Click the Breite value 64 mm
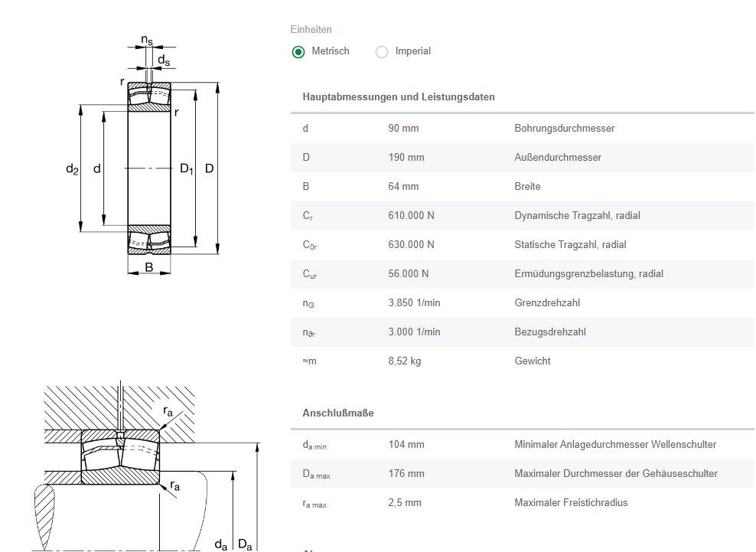The width and height of the screenshot is (756, 552). pyautogui.click(x=403, y=187)
